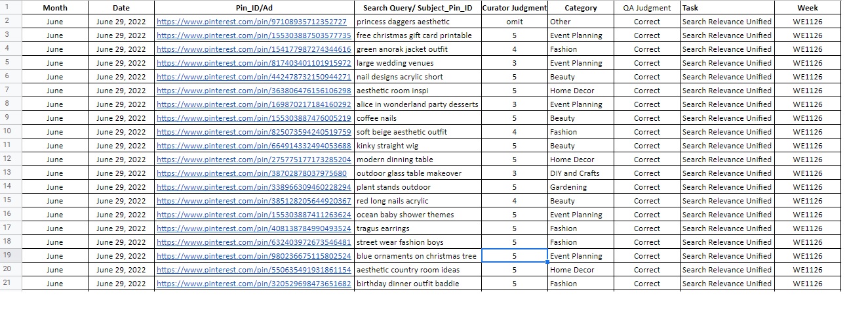868x323 pixels.
Task: Select the 'DIY and Crafts' category cell
Action: pyautogui.click(x=581, y=173)
